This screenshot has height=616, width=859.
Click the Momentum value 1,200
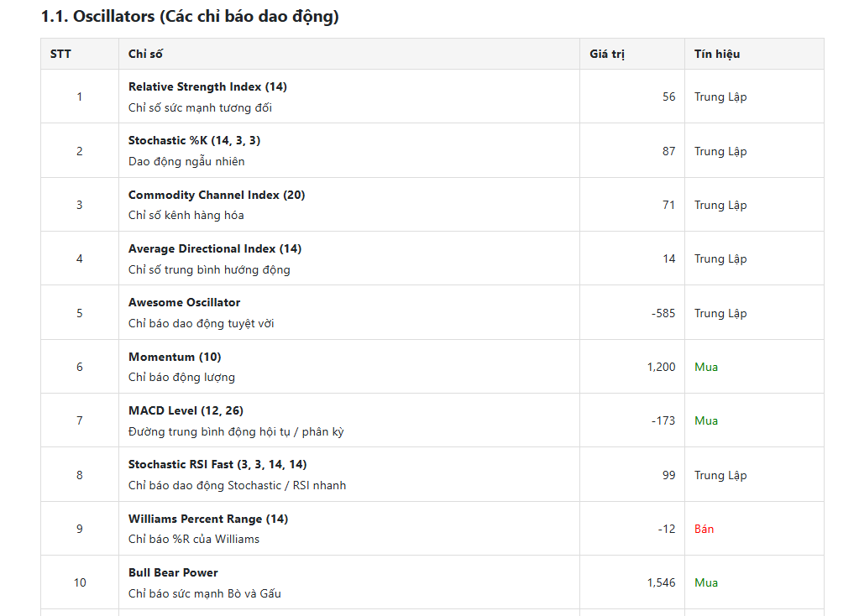coord(661,367)
